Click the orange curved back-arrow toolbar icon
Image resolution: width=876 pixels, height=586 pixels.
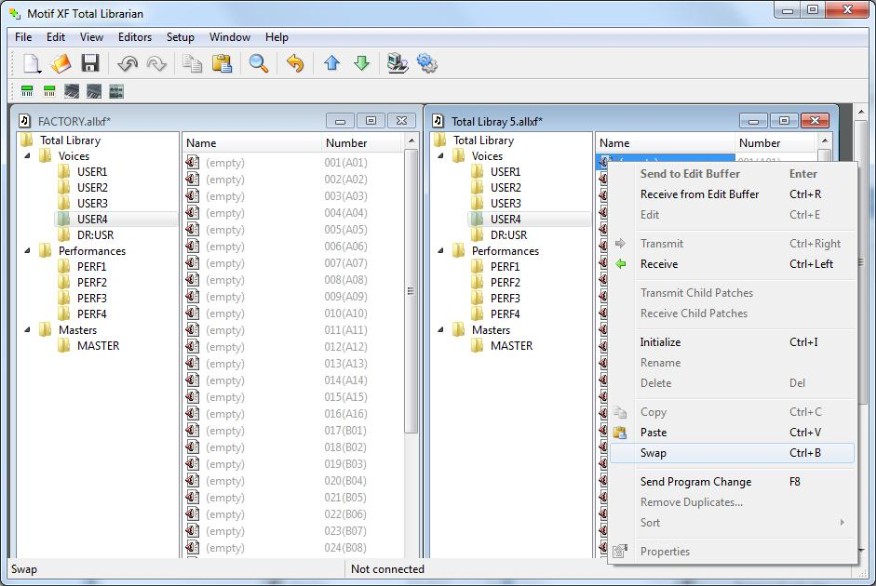click(295, 64)
